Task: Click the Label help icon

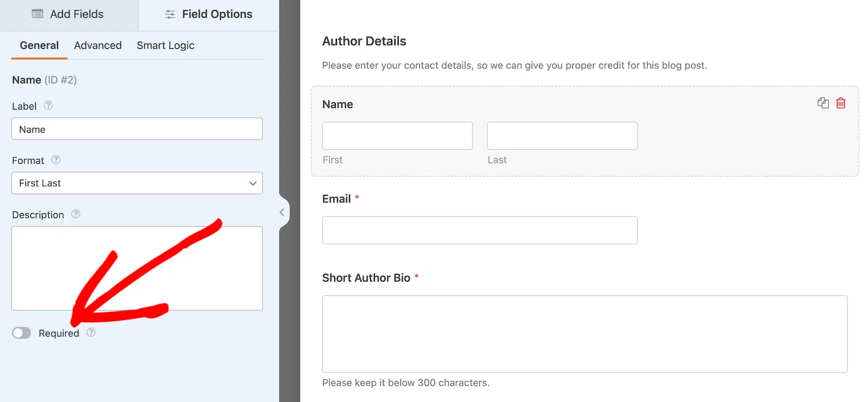Action: click(48, 105)
